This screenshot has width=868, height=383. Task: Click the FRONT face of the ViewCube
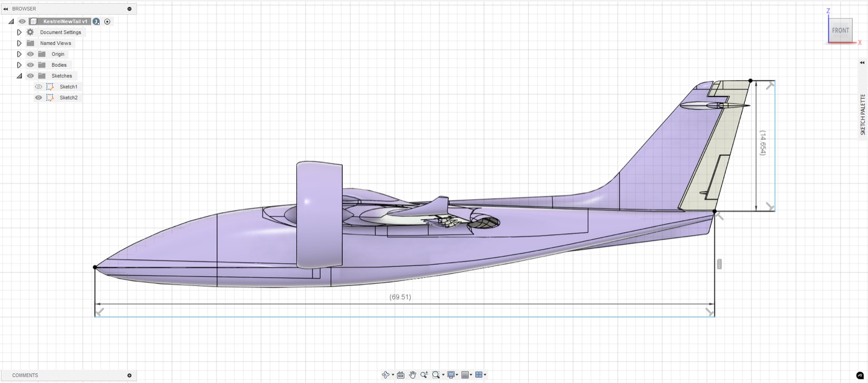(x=840, y=30)
